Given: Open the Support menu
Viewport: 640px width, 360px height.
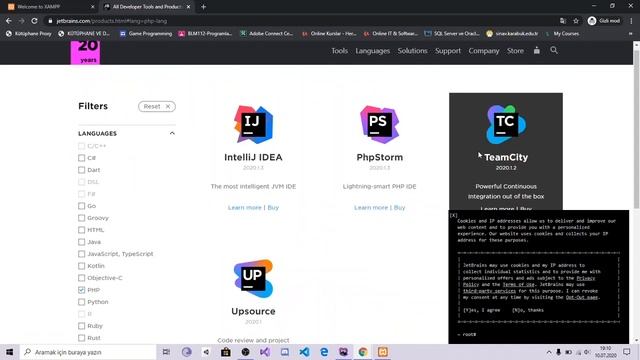Looking at the screenshot, I should pyautogui.click(x=448, y=51).
